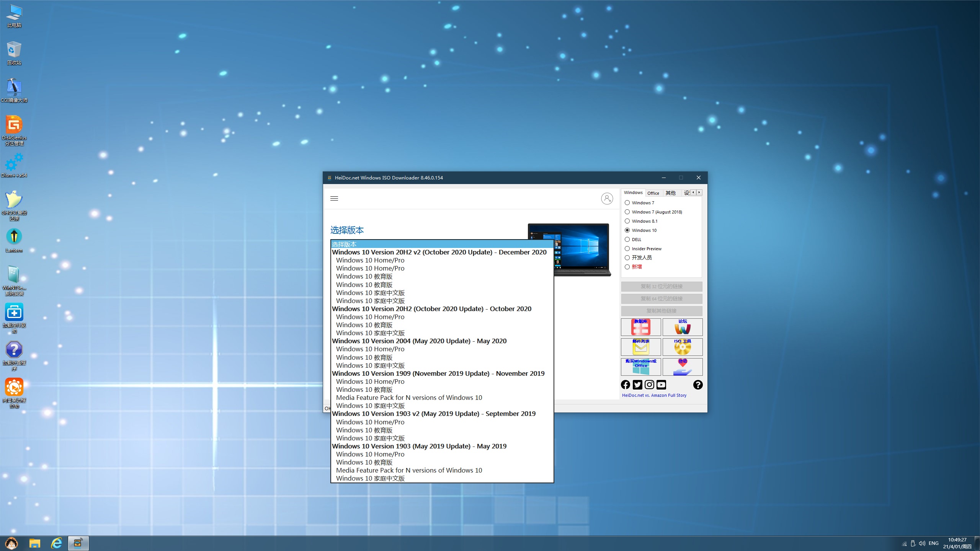The height and width of the screenshot is (551, 980).
Task: Choose the highlighted 选择版本 dropdown entry
Action: pyautogui.click(x=442, y=244)
